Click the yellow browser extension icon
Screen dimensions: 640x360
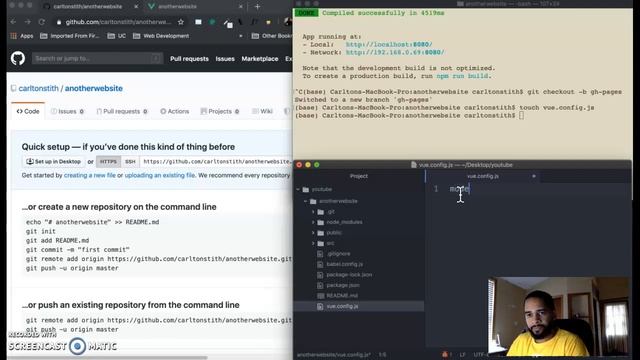click(268, 22)
